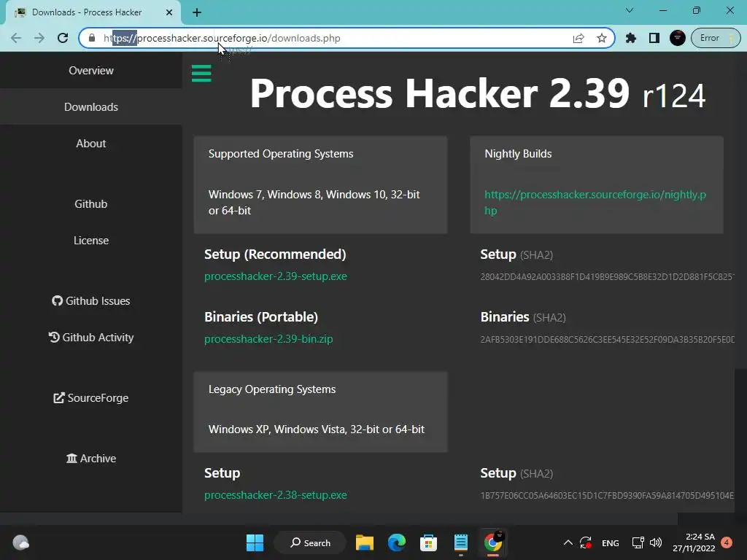Open File Explorer from the taskbar

[x=365, y=542]
